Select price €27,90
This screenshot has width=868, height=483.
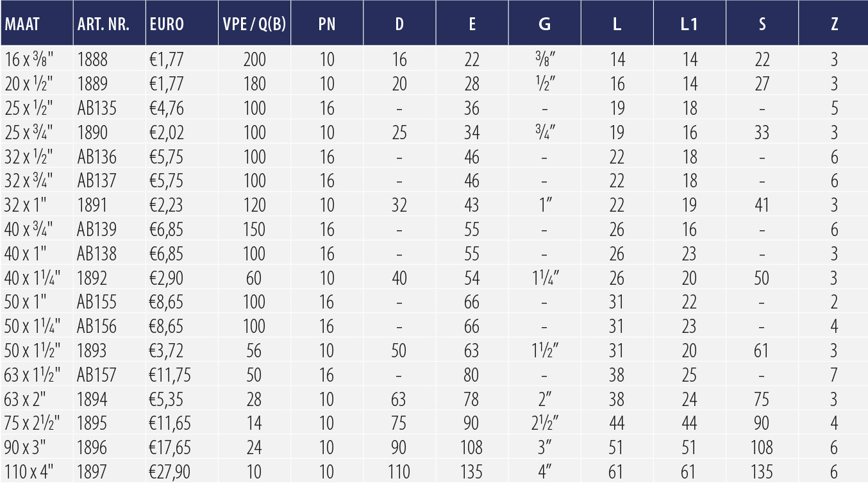pyautogui.click(x=170, y=473)
